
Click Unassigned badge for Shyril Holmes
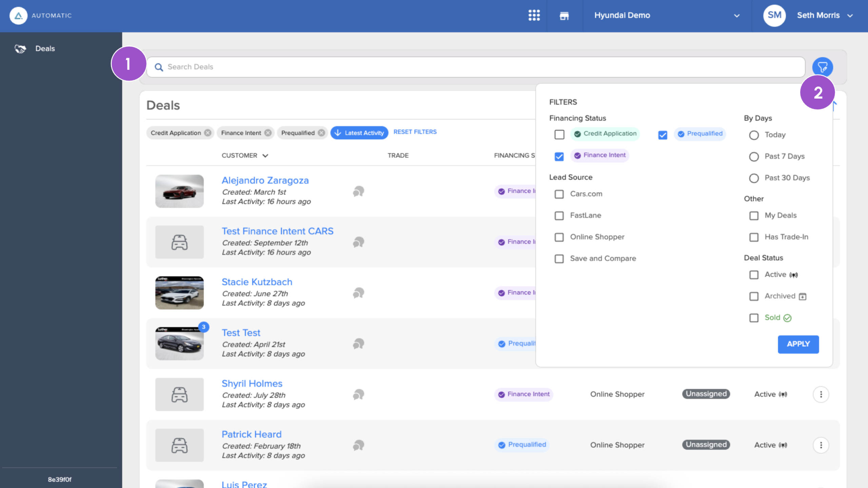tap(706, 394)
